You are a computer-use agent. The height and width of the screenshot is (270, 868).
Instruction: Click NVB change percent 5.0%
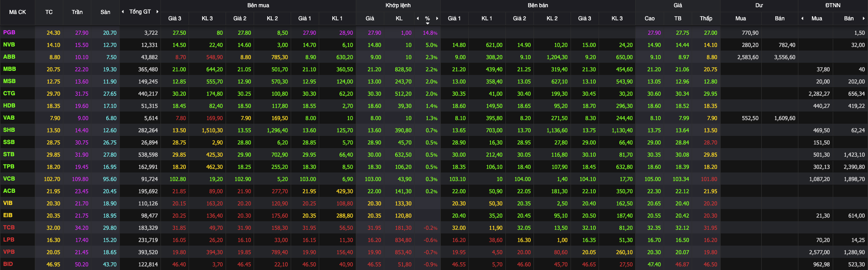[x=431, y=45]
